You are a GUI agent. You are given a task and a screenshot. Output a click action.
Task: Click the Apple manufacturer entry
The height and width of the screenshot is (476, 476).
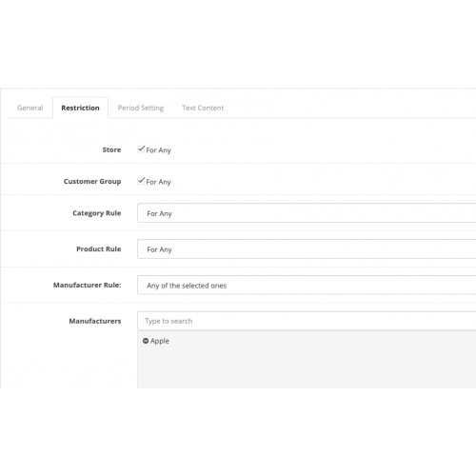(x=160, y=341)
